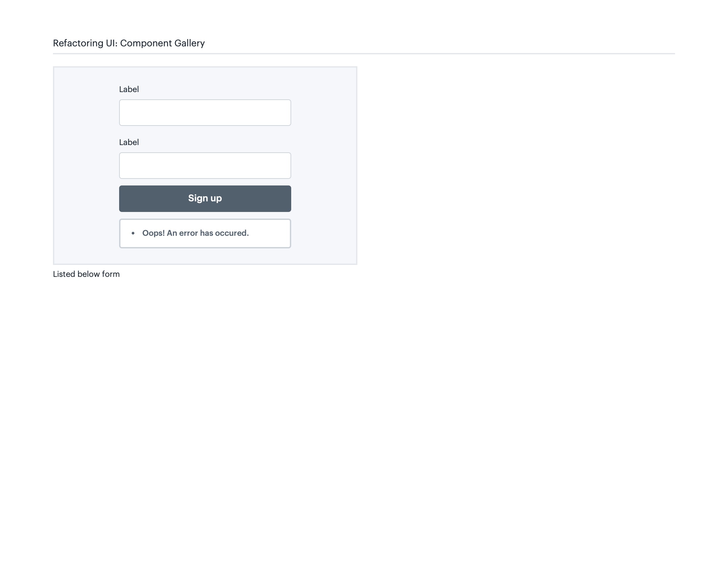Click the word 'Listed' in the caption

(64, 274)
